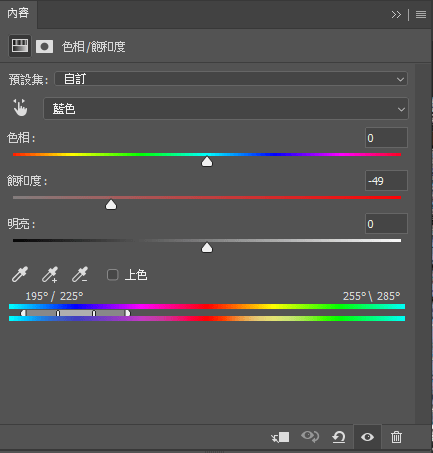433x453 pixels.
Task: View previous state icon
Action: [x=310, y=436]
